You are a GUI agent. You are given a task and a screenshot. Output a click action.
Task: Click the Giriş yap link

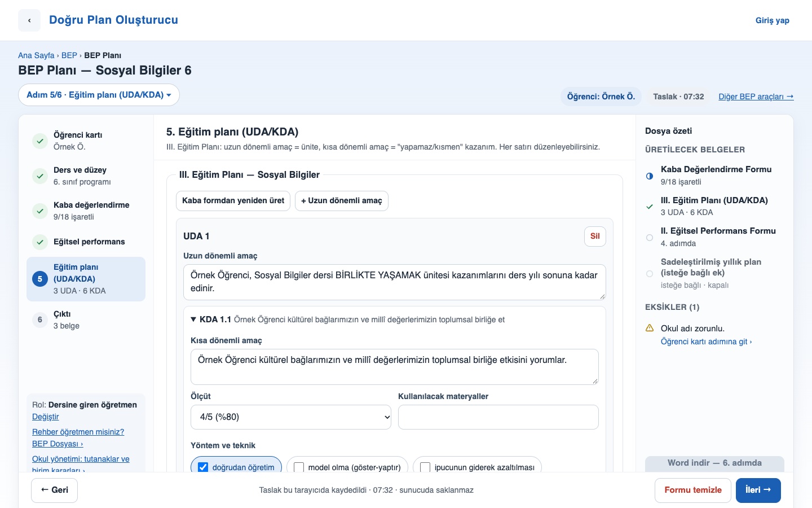pos(773,20)
